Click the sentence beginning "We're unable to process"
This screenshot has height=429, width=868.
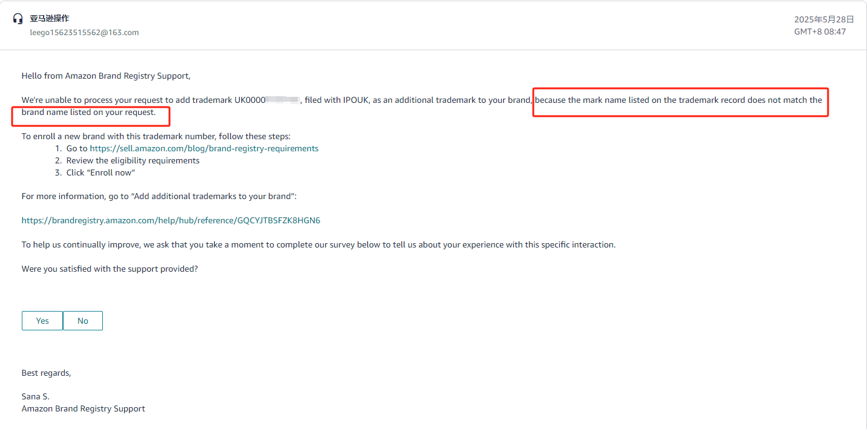(422, 106)
